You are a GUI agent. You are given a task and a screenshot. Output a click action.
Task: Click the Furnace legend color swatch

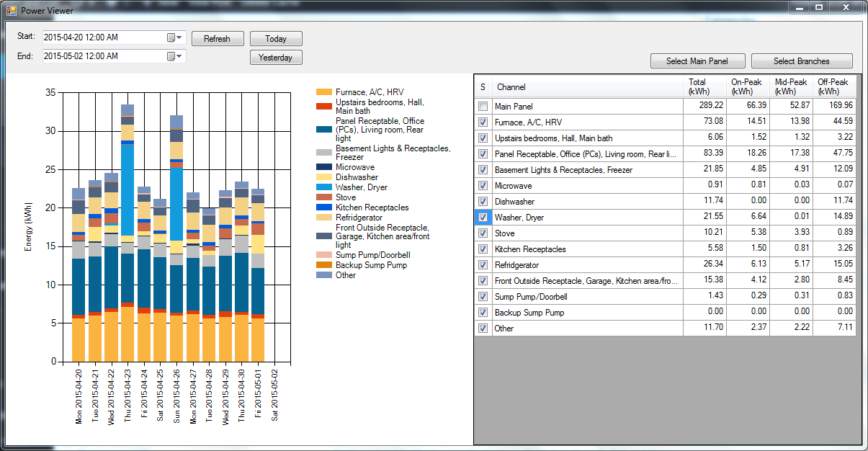coord(324,92)
